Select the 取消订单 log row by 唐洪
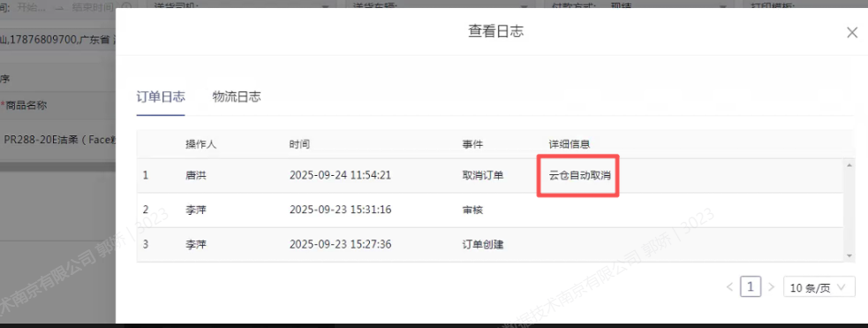This screenshot has width=868, height=328. 490,176
